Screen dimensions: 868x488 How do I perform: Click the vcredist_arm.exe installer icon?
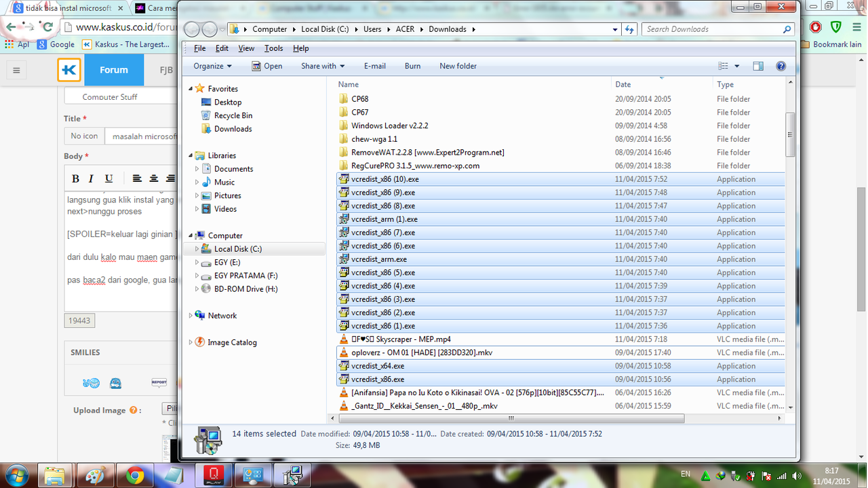(x=344, y=259)
